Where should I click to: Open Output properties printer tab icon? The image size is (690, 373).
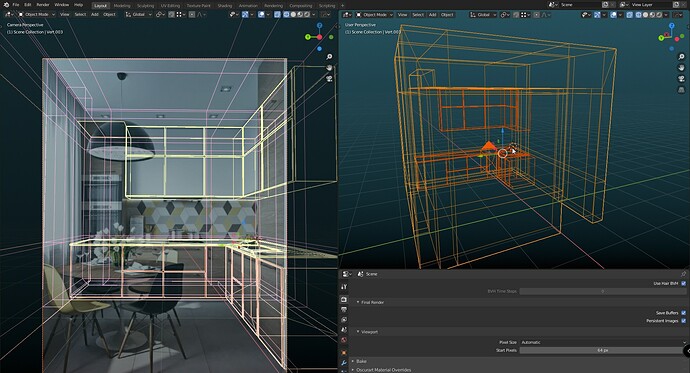[x=344, y=310]
